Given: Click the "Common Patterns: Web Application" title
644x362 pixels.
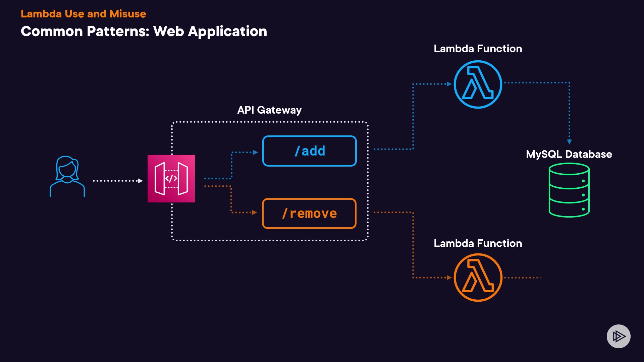Looking at the screenshot, I should tap(144, 32).
